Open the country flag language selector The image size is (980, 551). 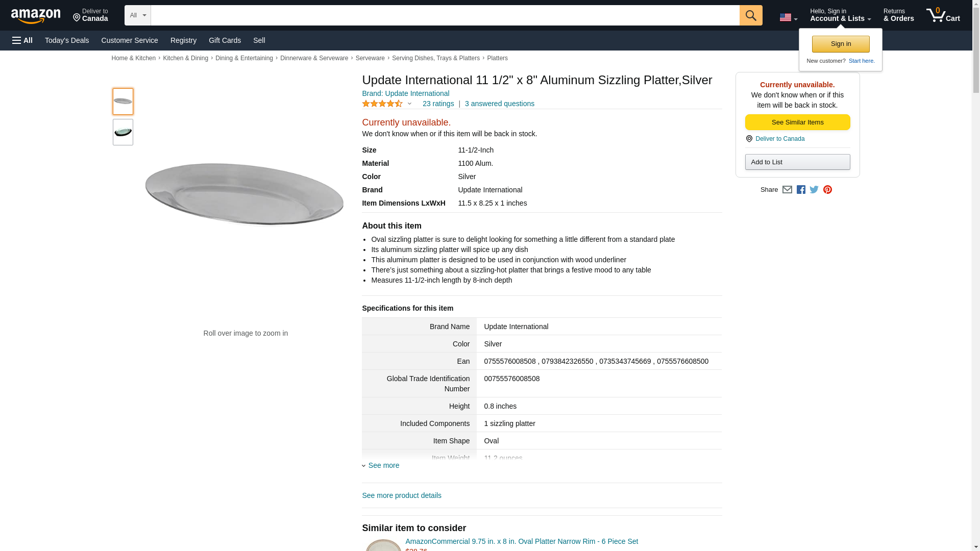tap(788, 17)
